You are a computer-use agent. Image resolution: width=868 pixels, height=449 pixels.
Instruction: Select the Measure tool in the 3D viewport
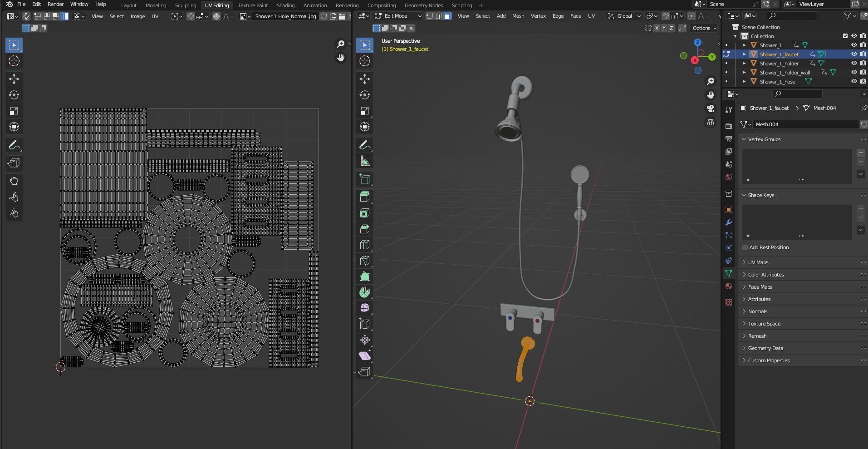pos(365,161)
